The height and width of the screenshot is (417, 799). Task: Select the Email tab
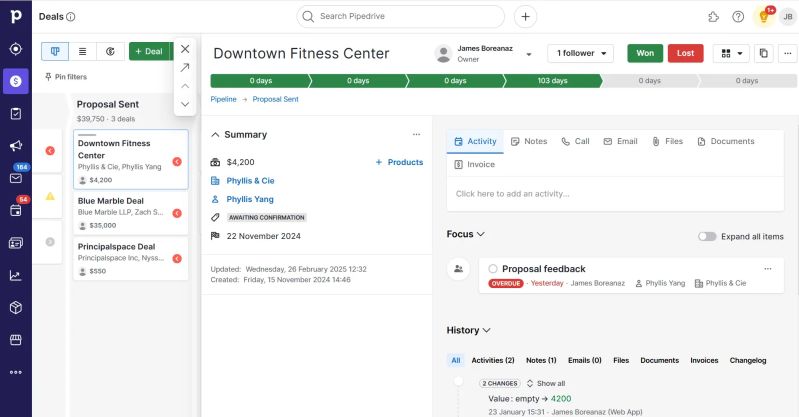(620, 142)
